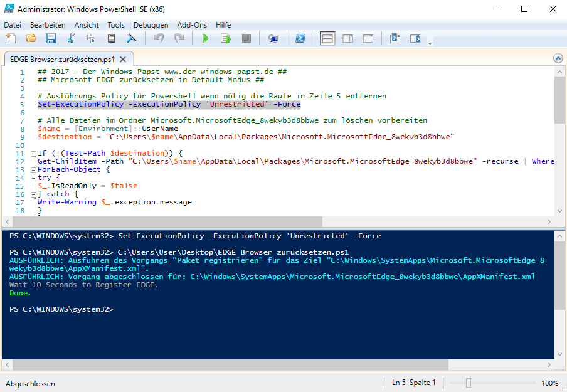Collapse script pane with round arrow button
Image resolution: width=567 pixels, height=392 pixels.
558,58
